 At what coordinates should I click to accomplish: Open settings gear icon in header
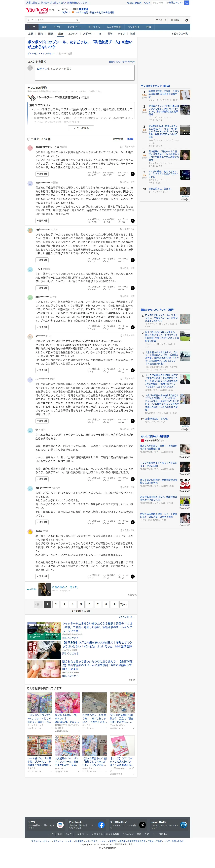tap(187, 20)
